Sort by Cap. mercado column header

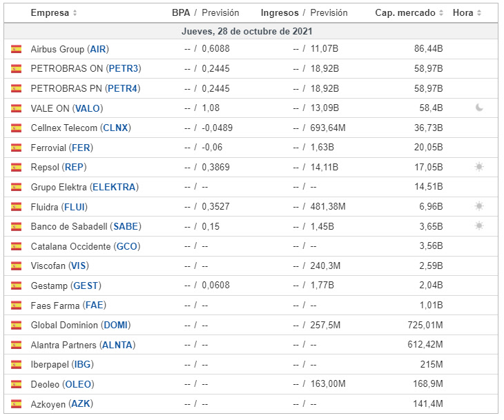tap(409, 13)
